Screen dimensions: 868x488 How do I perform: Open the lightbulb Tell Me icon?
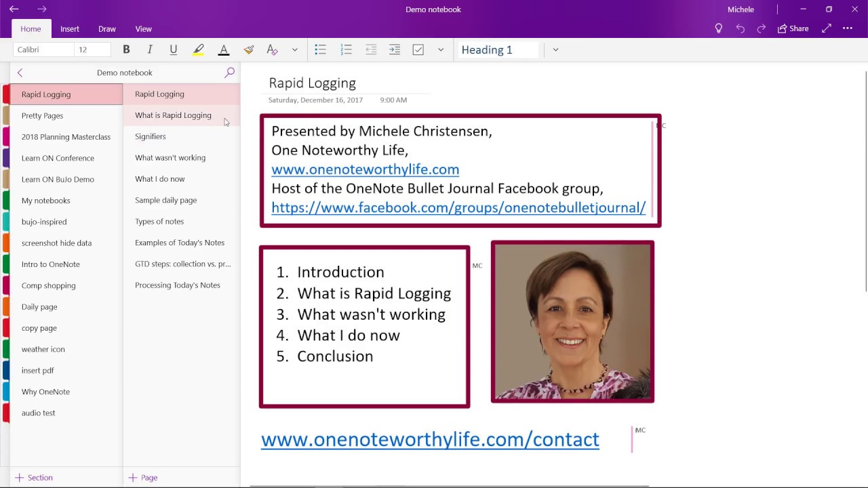point(719,28)
